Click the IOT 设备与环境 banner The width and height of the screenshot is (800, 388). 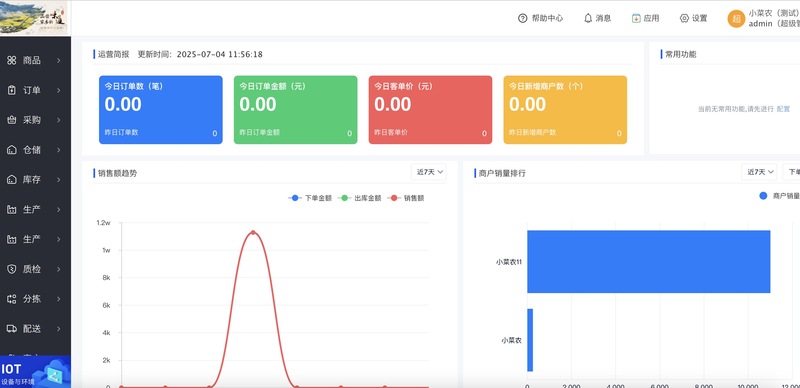tap(35, 372)
